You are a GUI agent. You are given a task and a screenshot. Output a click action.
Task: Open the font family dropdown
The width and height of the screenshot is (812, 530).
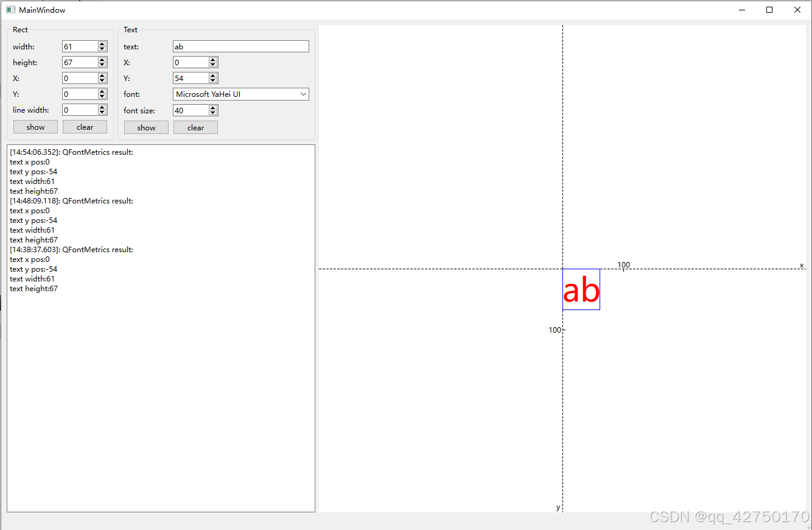303,94
